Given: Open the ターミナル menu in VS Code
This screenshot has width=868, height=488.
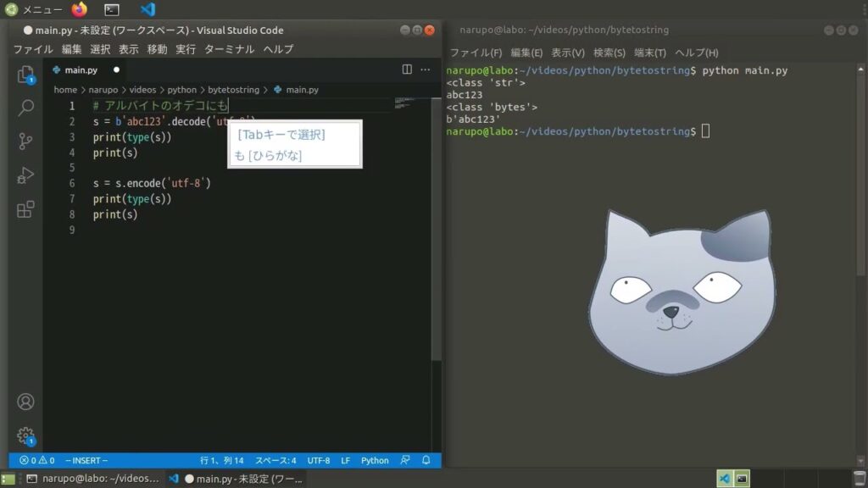Looking at the screenshot, I should (229, 49).
